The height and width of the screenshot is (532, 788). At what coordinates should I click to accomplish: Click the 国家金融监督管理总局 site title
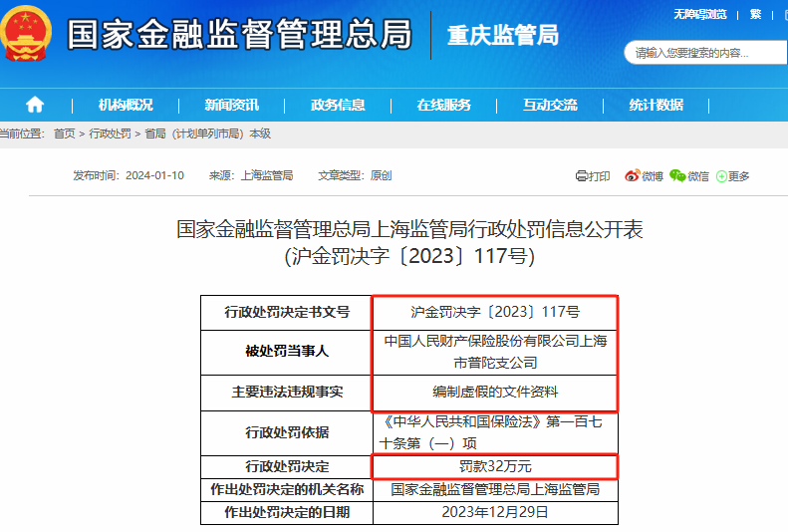(239, 35)
